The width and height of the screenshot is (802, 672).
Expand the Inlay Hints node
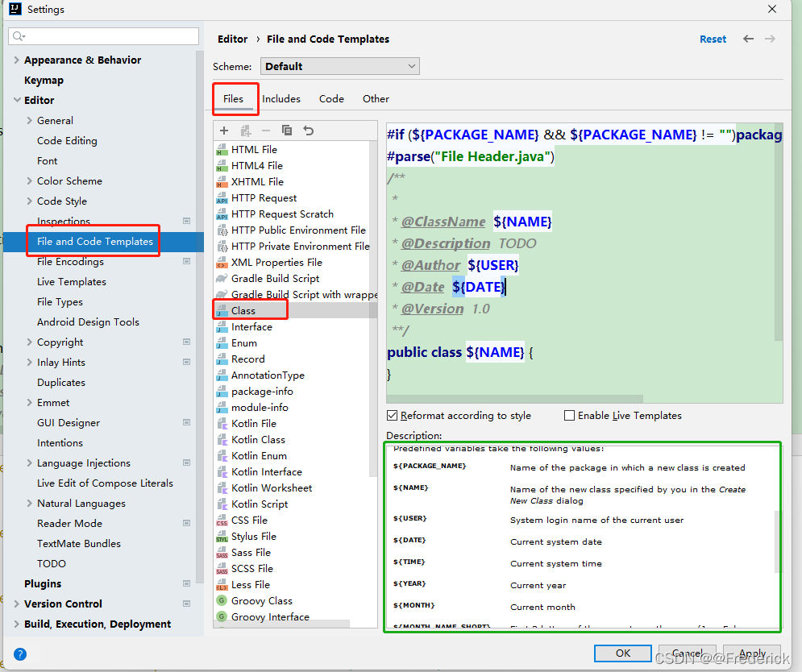tap(29, 362)
